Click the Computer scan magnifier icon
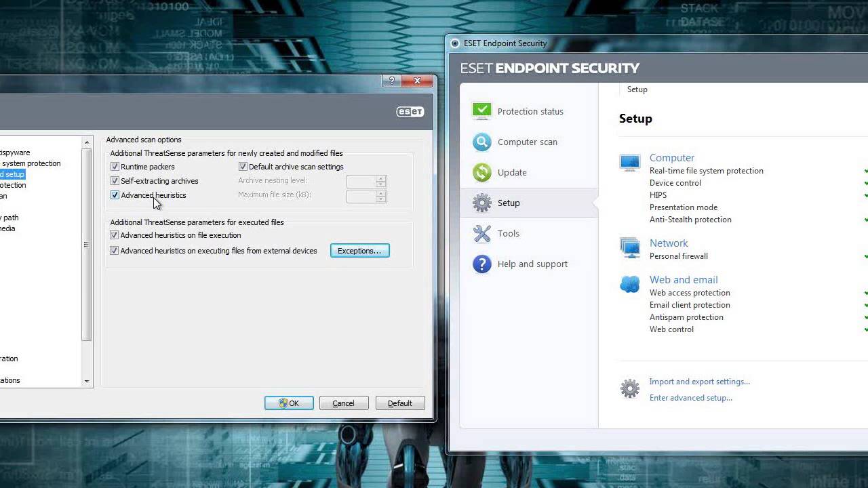 pyautogui.click(x=481, y=142)
